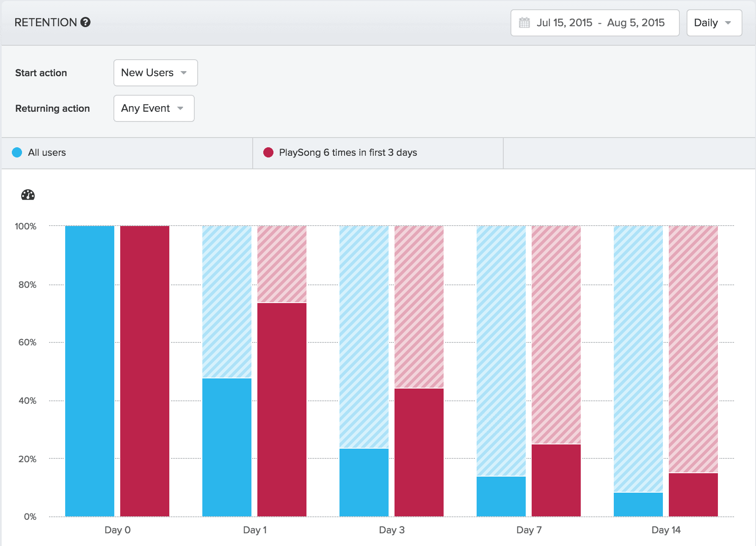Viewport: 756px width, 546px height.
Task: Click the empty third segment slot
Action: point(629,153)
